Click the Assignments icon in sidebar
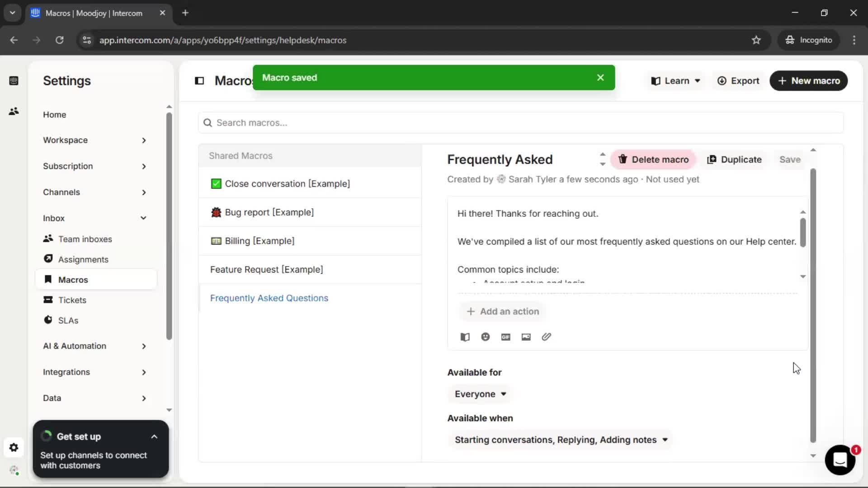This screenshot has height=488, width=868. tap(48, 259)
